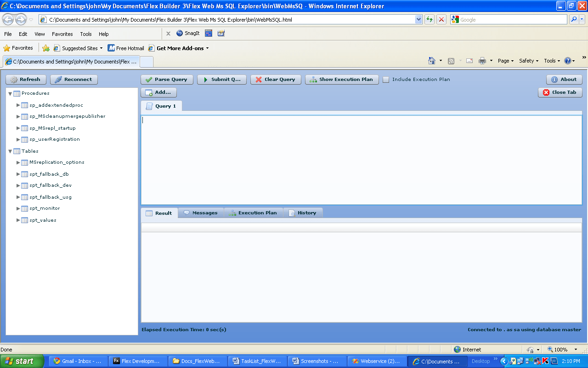Expand the sp_userRegistration node
Viewport: 588px width, 368px height.
point(18,139)
